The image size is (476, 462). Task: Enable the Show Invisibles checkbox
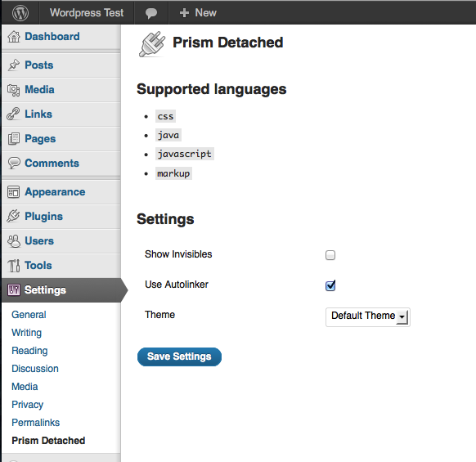pos(330,255)
